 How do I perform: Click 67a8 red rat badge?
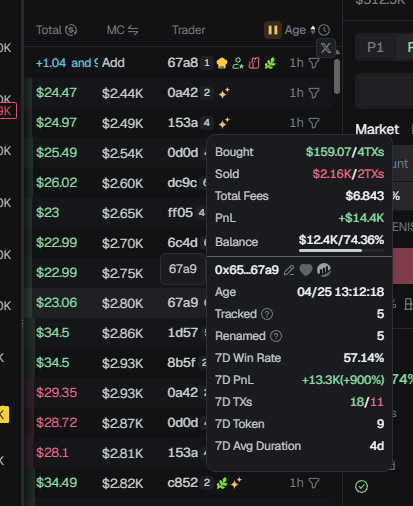[254, 63]
